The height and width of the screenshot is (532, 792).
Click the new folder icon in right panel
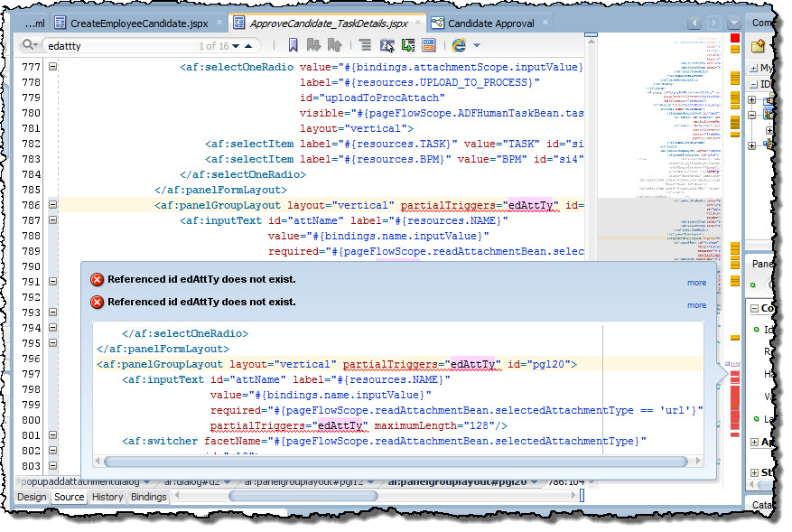coord(759,46)
